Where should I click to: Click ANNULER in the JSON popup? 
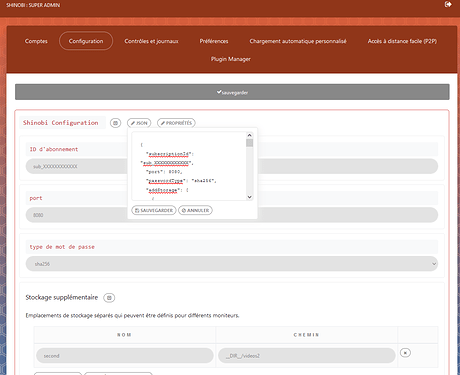click(x=195, y=210)
